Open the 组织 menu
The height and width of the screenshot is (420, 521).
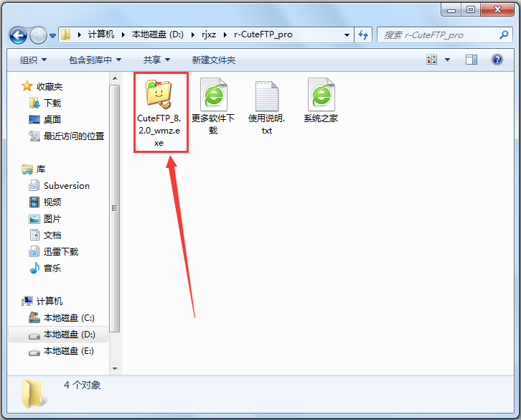tap(33, 60)
